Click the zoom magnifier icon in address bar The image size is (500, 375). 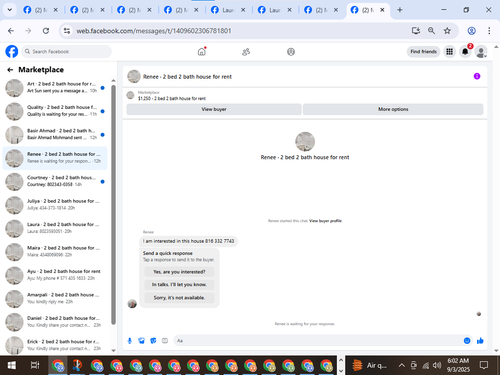pyautogui.click(x=431, y=31)
